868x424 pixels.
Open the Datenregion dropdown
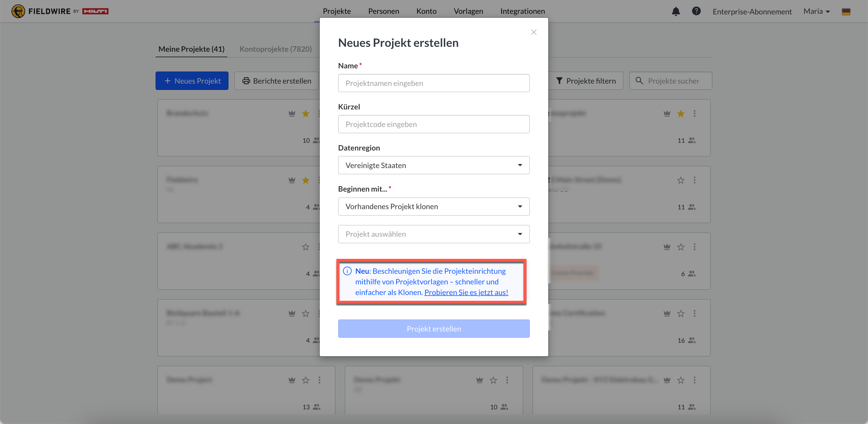pyautogui.click(x=434, y=165)
